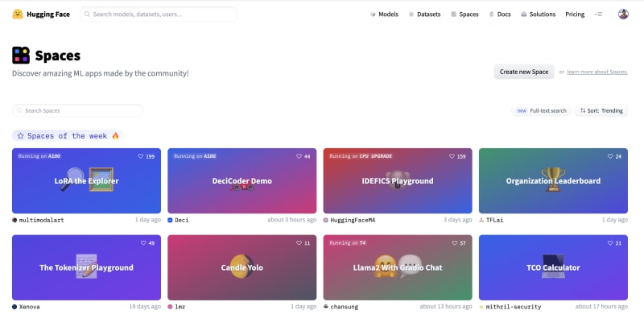Like the TCO Calculator heart icon

point(610,243)
